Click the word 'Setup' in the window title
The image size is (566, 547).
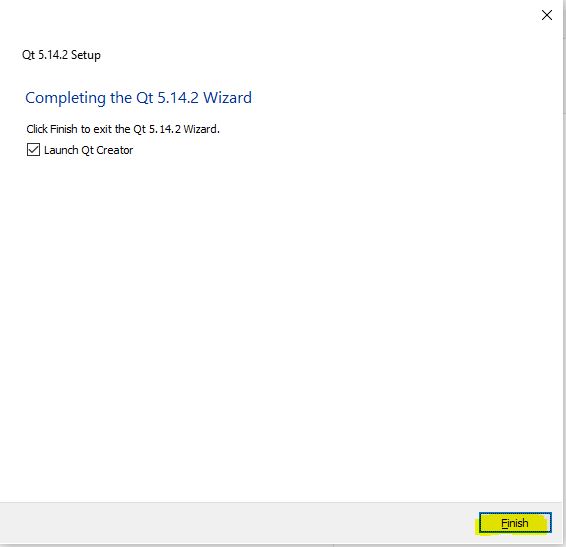coord(86,55)
